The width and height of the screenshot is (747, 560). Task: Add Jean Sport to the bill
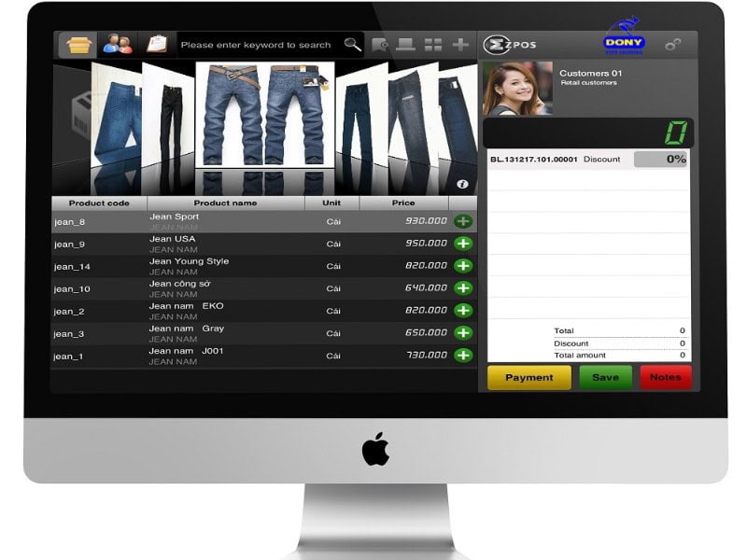(463, 221)
